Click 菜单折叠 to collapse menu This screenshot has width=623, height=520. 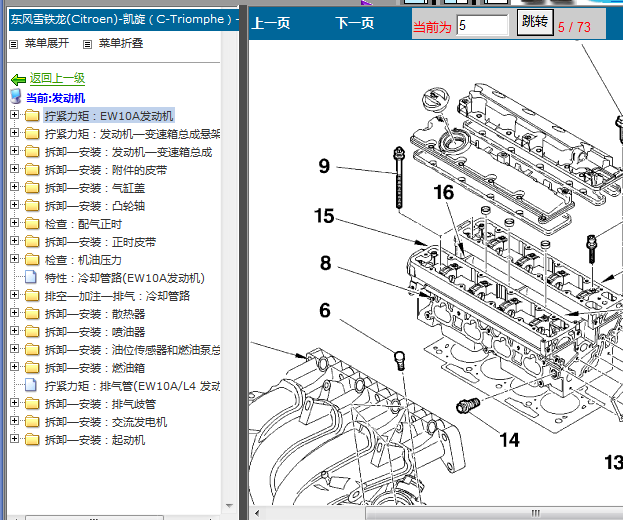click(121, 43)
